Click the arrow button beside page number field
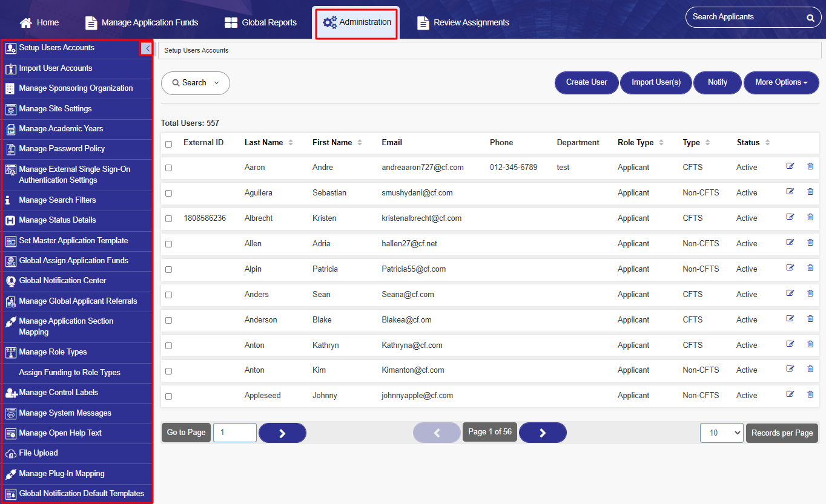 [282, 433]
